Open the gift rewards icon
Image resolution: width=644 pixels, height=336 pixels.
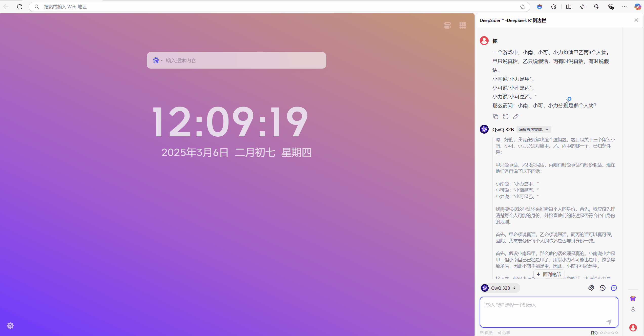[x=633, y=298]
